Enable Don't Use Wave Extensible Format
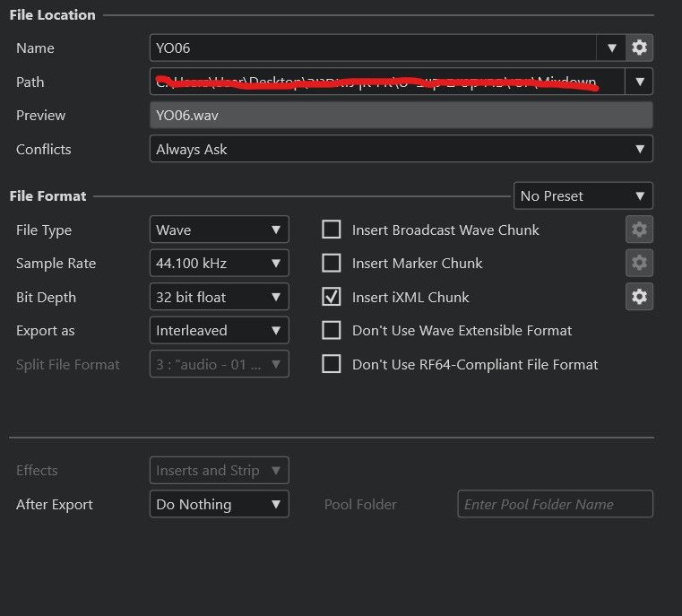The width and height of the screenshot is (682, 616). tap(332, 330)
